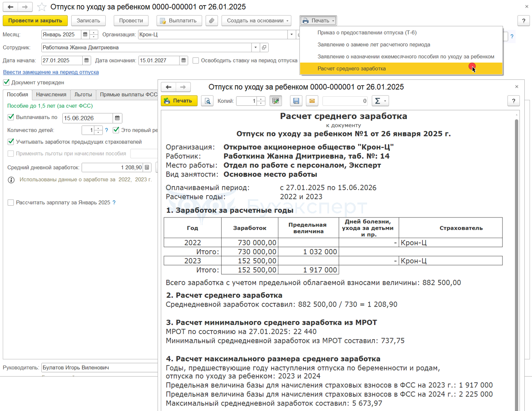This screenshot has width=532, height=411.
Task: Open calendar for Месяц field
Action: pos(85,34)
